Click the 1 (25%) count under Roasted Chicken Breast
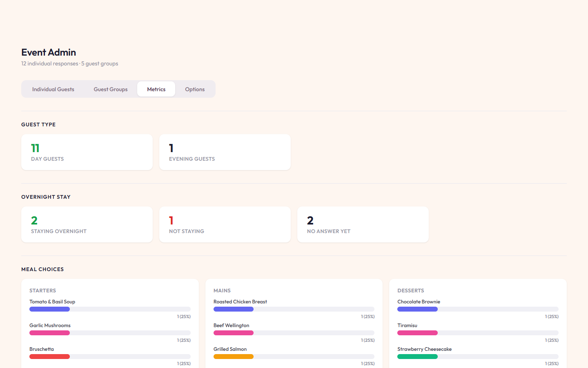This screenshot has width=588, height=368. (x=368, y=316)
